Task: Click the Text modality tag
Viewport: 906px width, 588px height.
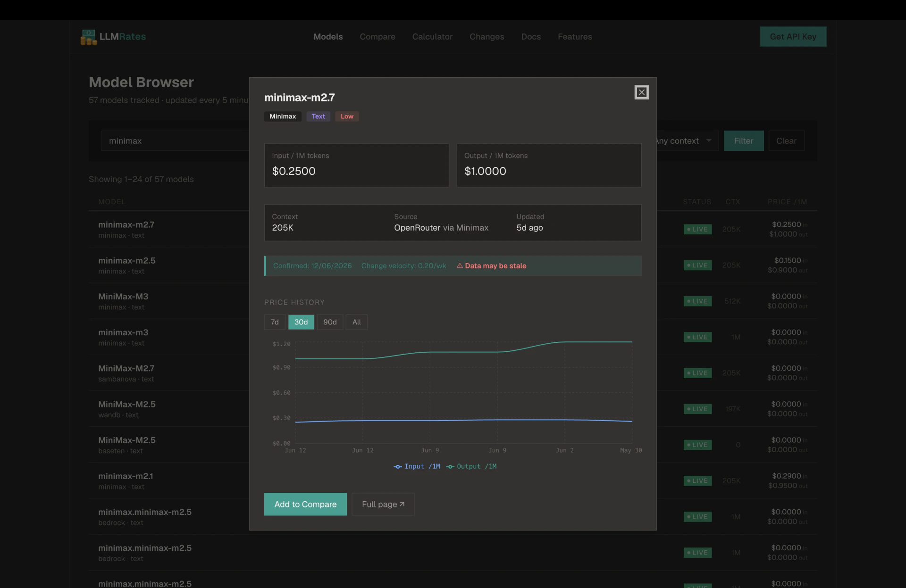Action: (x=318, y=116)
